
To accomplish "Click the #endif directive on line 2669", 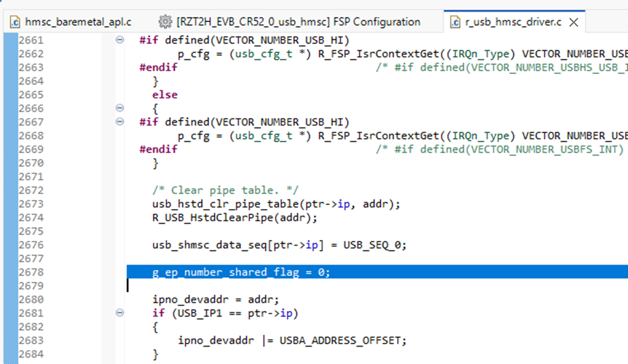I will coord(158,149).
